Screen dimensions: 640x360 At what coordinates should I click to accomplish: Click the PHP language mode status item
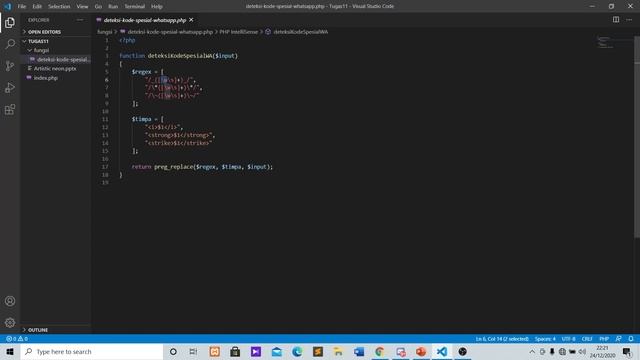click(x=604, y=339)
